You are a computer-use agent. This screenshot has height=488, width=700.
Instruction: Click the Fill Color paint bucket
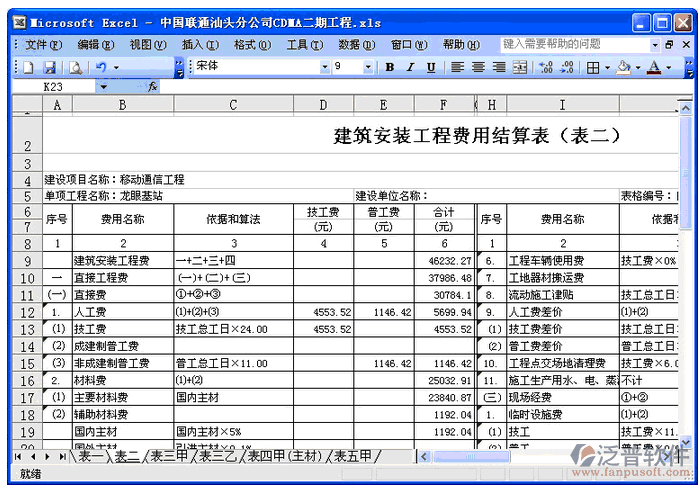click(x=623, y=67)
